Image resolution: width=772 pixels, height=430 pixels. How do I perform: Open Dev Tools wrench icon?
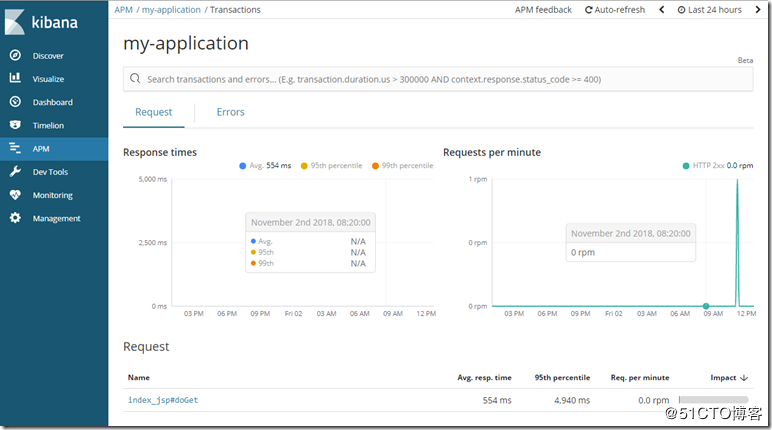(x=15, y=171)
